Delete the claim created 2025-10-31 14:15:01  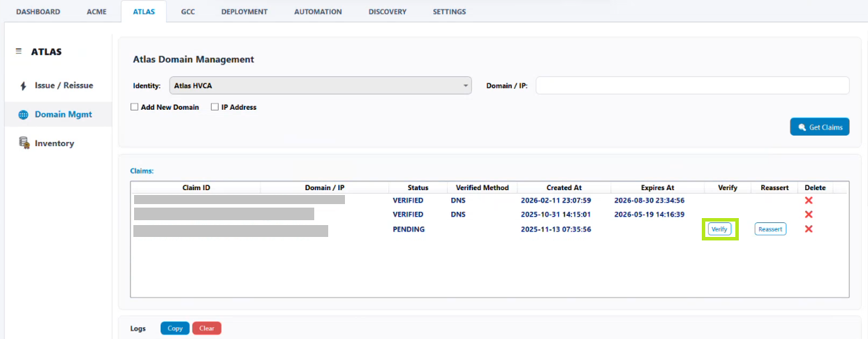[x=809, y=215]
